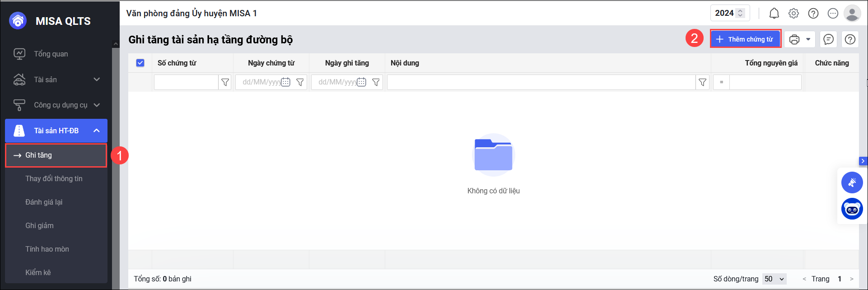868x290 pixels.
Task: Select Thay đổi thông tin menu item
Action: click(54, 178)
